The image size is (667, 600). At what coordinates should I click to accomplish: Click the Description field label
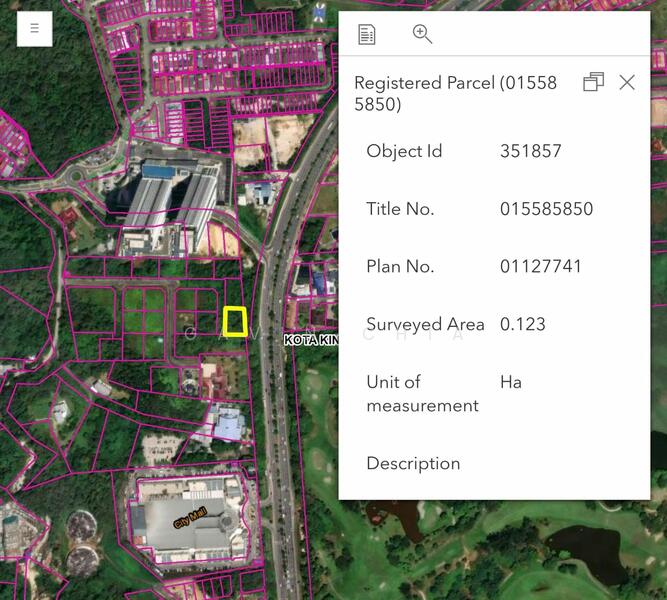point(413,463)
